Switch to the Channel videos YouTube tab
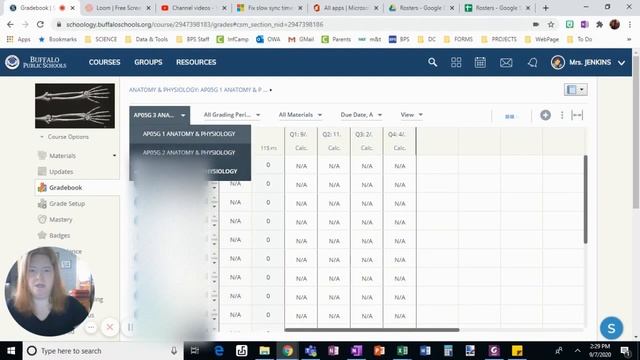 coord(194,8)
